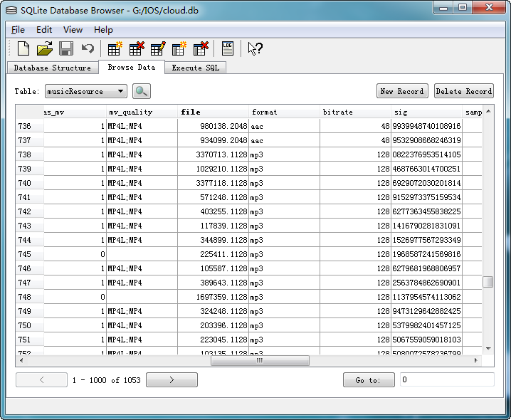
Task: Click the New Database icon
Action: 23,48
